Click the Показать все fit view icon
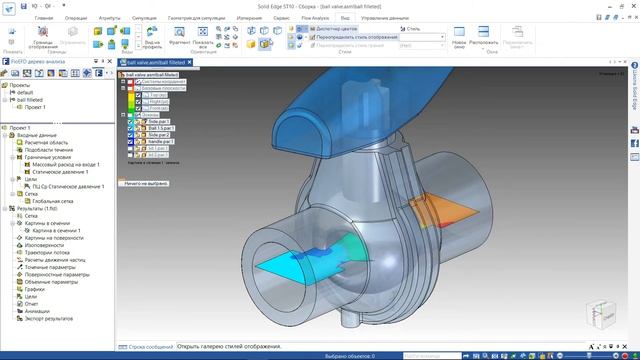The width and height of the screenshot is (640, 360). click(203, 32)
